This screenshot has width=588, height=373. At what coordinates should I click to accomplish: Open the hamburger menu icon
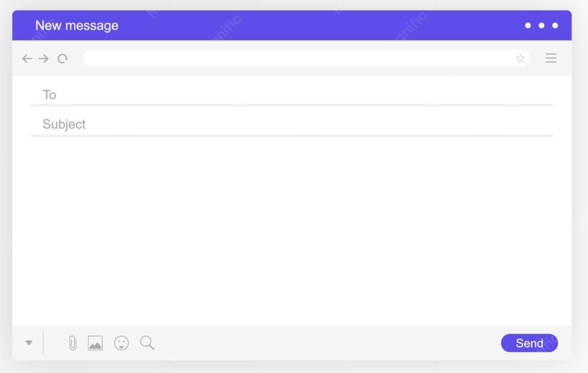point(551,58)
